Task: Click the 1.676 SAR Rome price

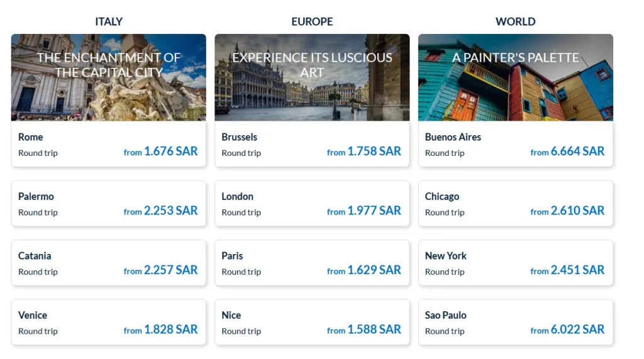Action: point(171,151)
